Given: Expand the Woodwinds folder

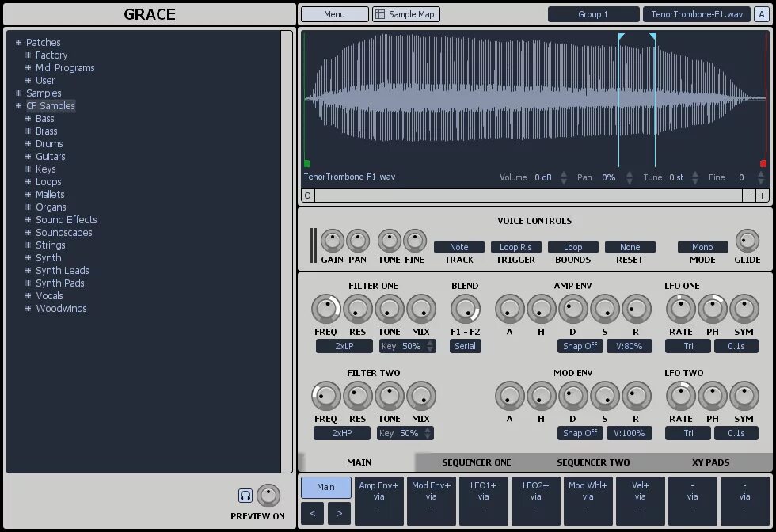Looking at the screenshot, I should (x=29, y=308).
